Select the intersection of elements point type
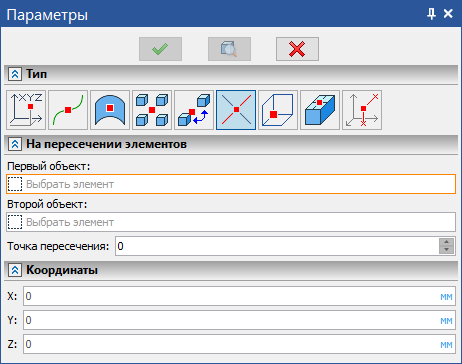 [x=236, y=110]
